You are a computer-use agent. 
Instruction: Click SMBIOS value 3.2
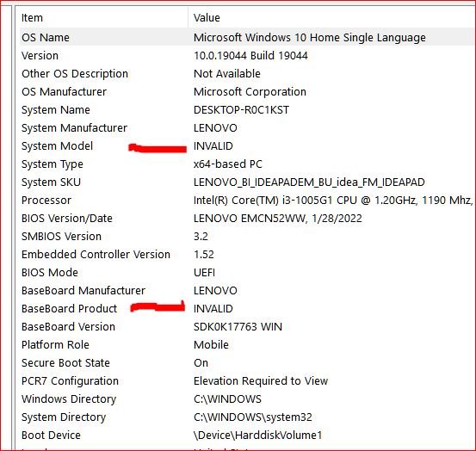(201, 237)
